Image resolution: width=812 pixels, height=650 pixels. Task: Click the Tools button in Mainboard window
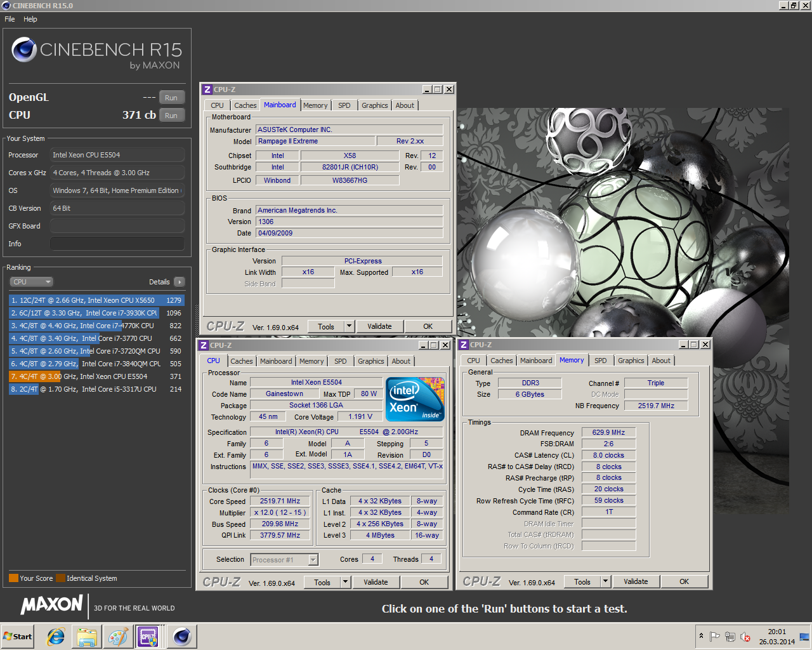326,326
